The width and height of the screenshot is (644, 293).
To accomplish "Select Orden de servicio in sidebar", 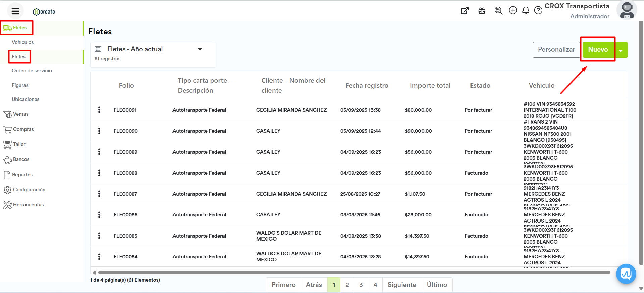I will (32, 71).
